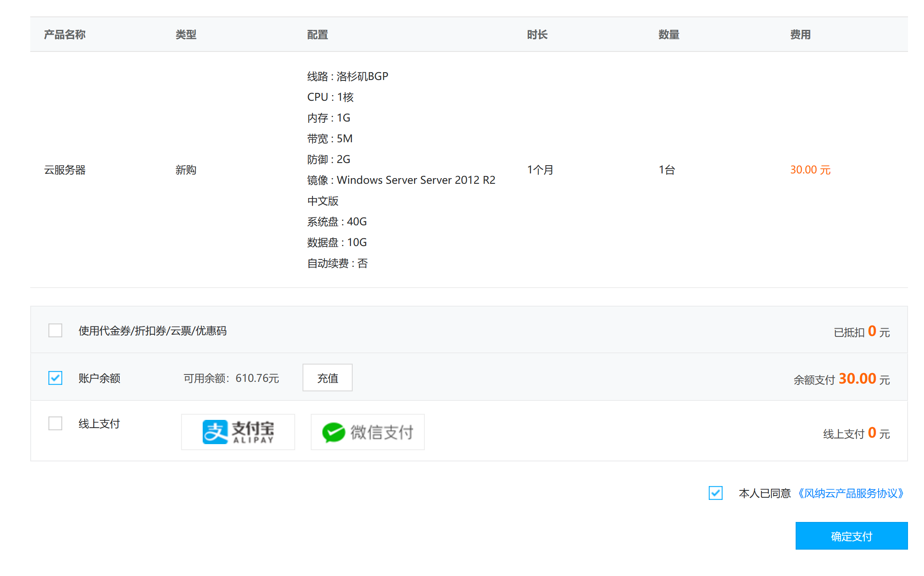The image size is (924, 576).
Task: Open the 风纳云产品服务协议 agreement link
Action: click(x=850, y=493)
